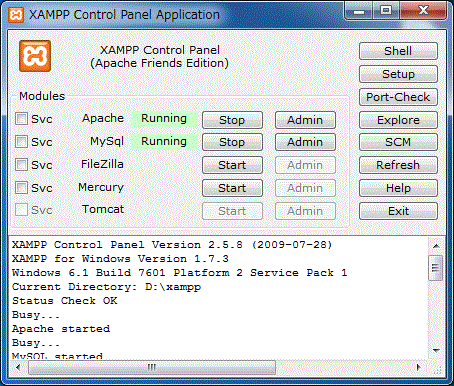Image resolution: width=454 pixels, height=386 pixels.
Task: Click the log's vertical scrollbar thumb
Action: coord(435,268)
